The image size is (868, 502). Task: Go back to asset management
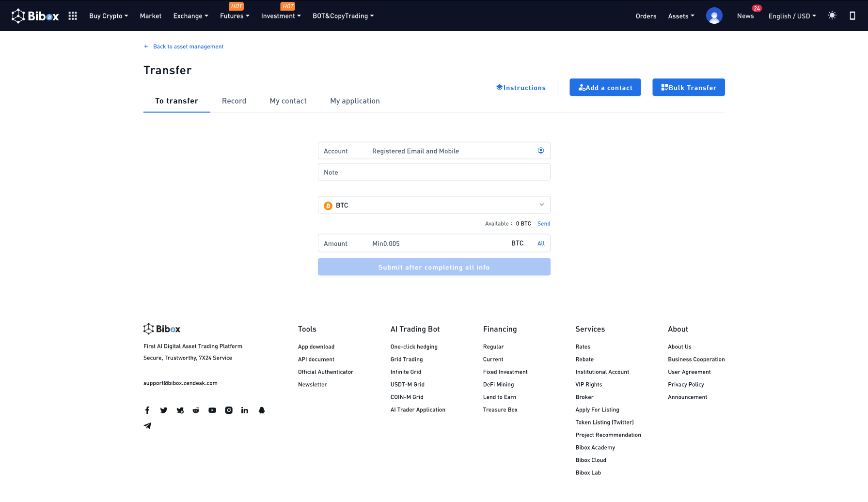pyautogui.click(x=188, y=47)
